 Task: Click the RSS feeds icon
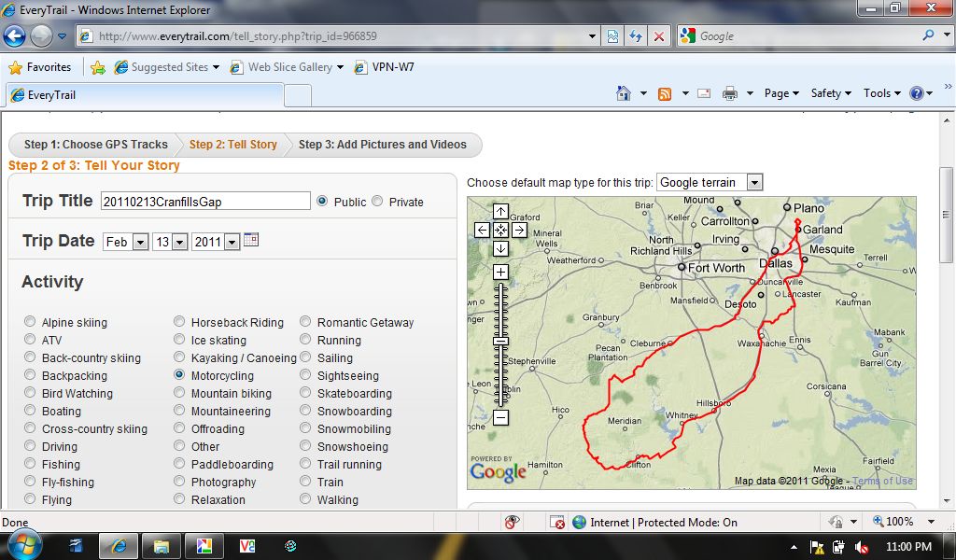tap(665, 94)
